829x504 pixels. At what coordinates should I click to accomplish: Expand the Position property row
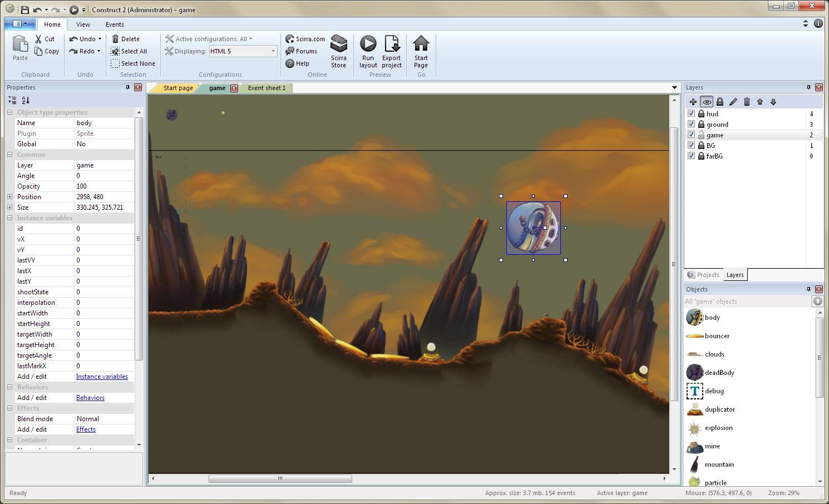9,196
